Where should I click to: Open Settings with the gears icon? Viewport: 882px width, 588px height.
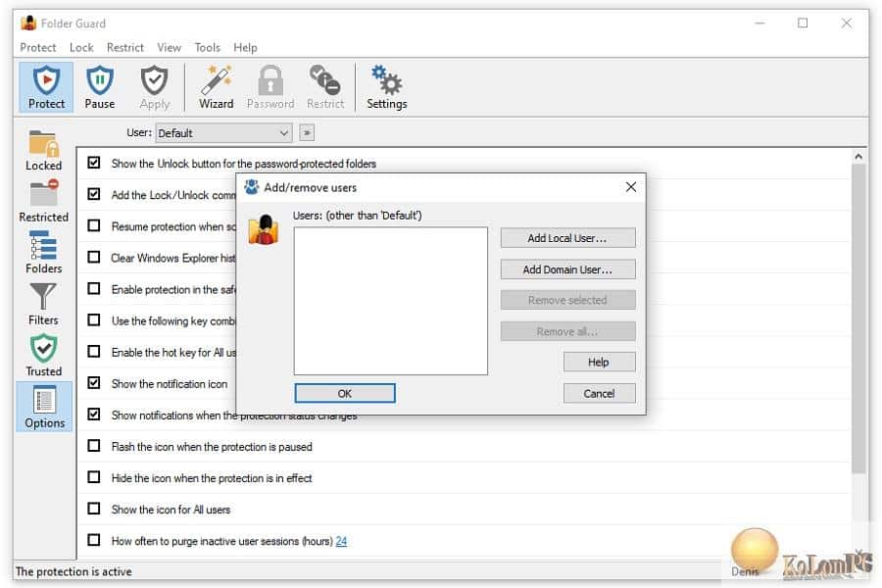386,80
